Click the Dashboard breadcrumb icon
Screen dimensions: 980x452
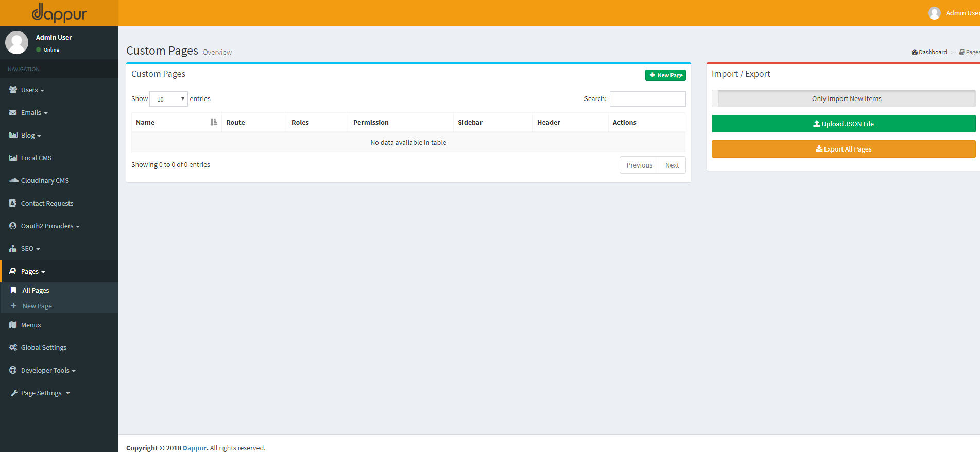pyautogui.click(x=915, y=52)
